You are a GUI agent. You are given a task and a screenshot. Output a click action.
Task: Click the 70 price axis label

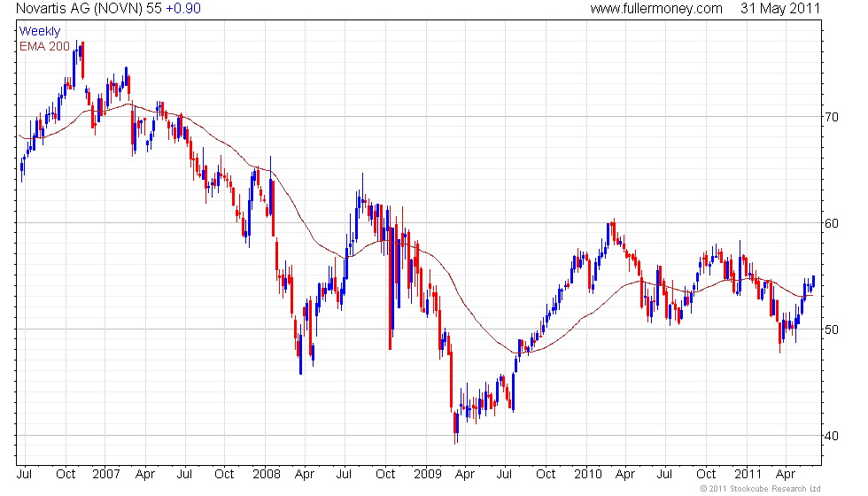coord(831,117)
